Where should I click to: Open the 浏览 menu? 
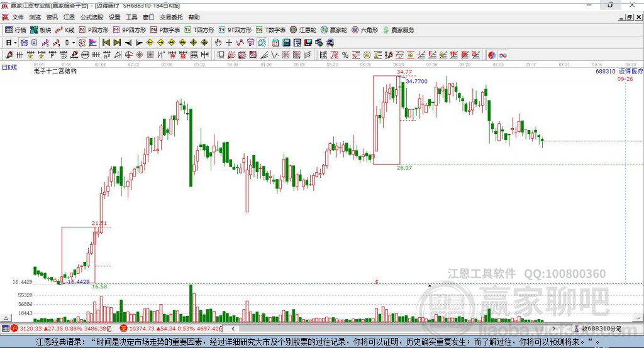coord(35,17)
